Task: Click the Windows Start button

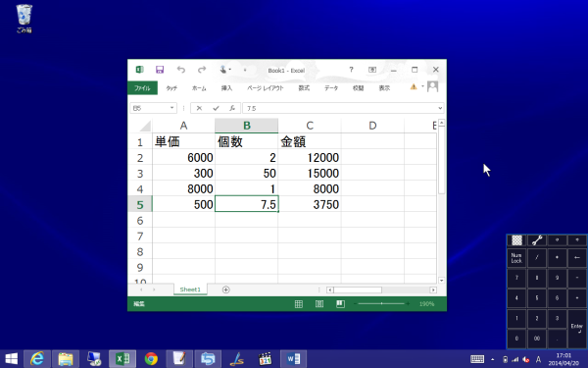Action: (x=11, y=359)
